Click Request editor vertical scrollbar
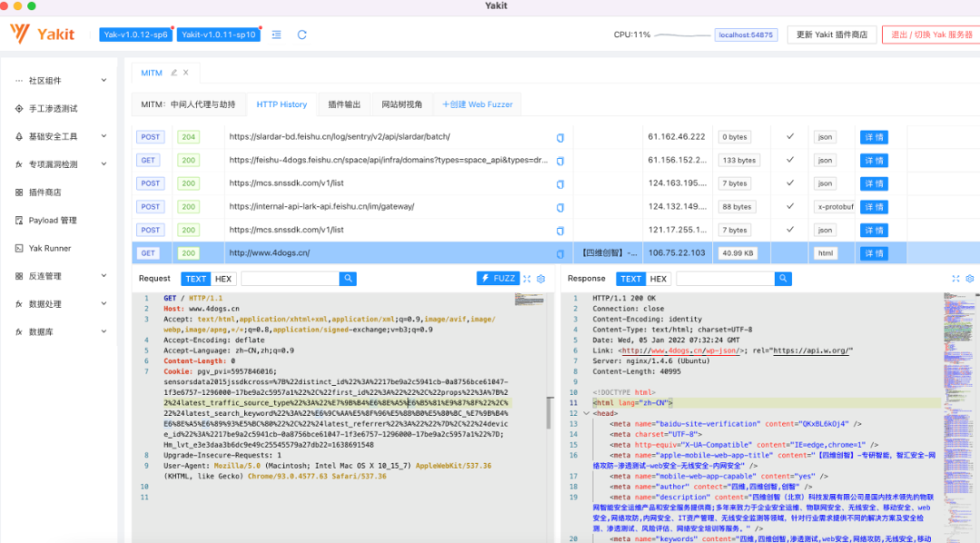This screenshot has width=980, height=543. [549, 412]
